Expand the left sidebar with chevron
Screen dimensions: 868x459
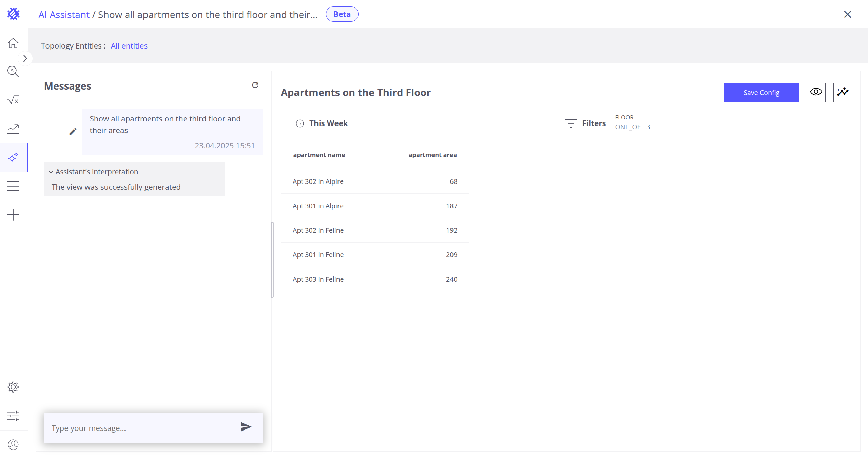pos(25,58)
